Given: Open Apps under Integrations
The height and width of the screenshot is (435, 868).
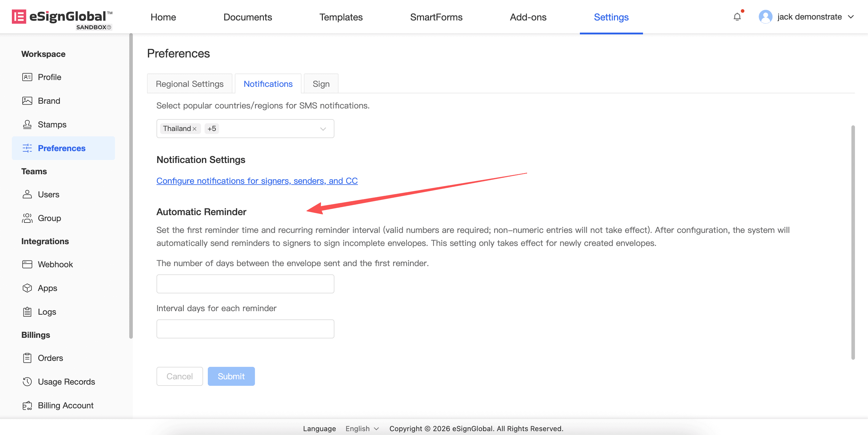Looking at the screenshot, I should (47, 288).
